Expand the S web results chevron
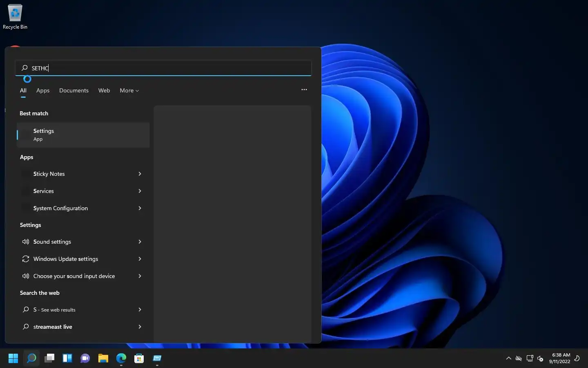 click(x=140, y=310)
